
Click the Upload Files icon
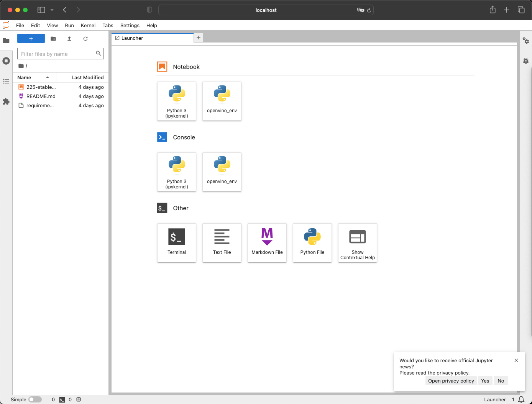[69, 39]
